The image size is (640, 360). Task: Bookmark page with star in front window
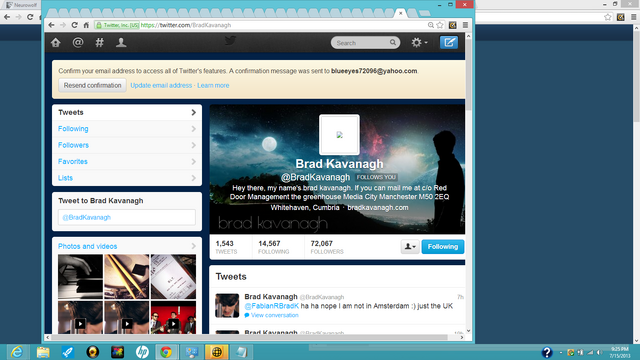[x=440, y=25]
